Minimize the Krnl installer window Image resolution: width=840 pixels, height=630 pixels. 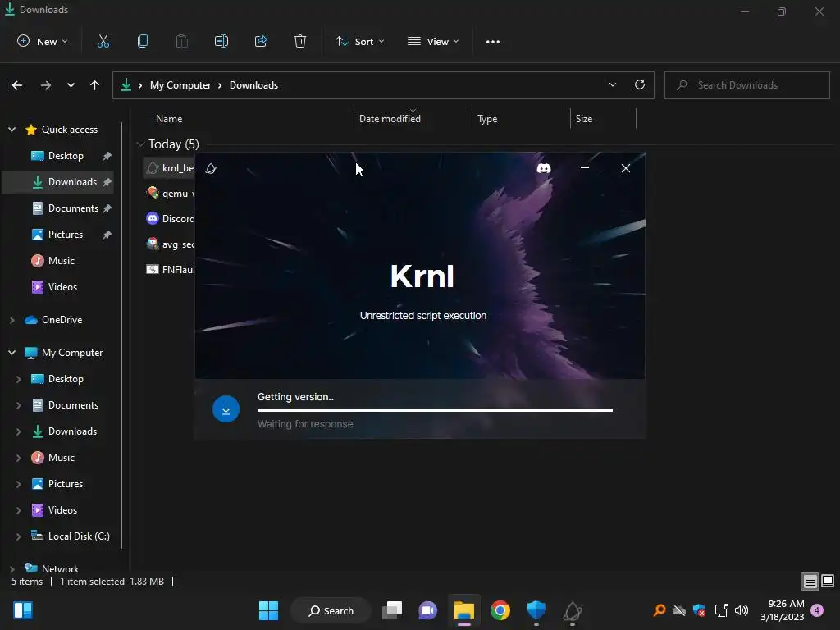pos(585,168)
